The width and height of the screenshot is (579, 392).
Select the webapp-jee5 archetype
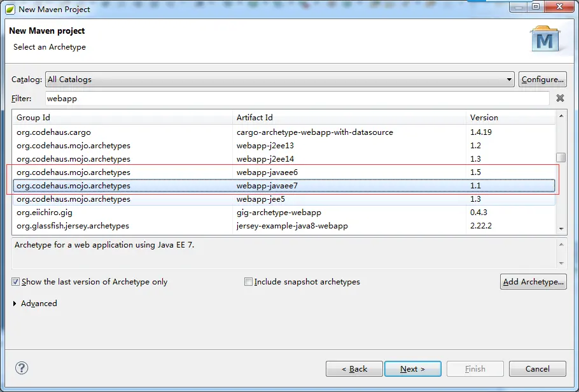284,199
